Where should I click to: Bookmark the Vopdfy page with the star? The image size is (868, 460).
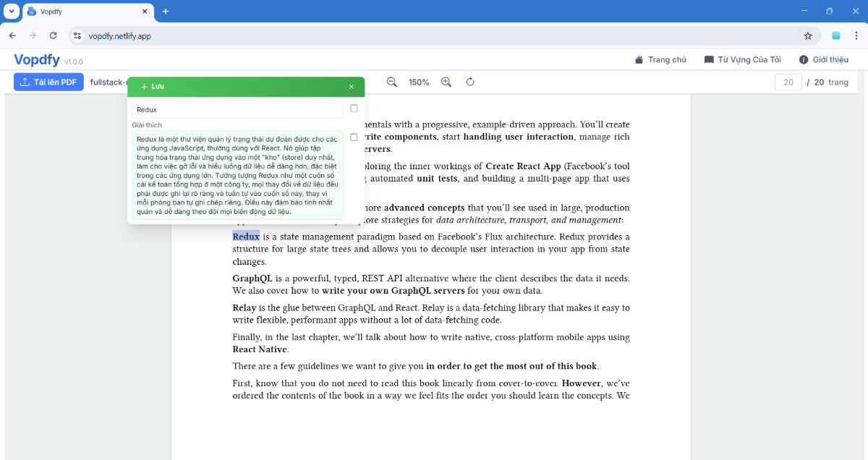pos(808,35)
